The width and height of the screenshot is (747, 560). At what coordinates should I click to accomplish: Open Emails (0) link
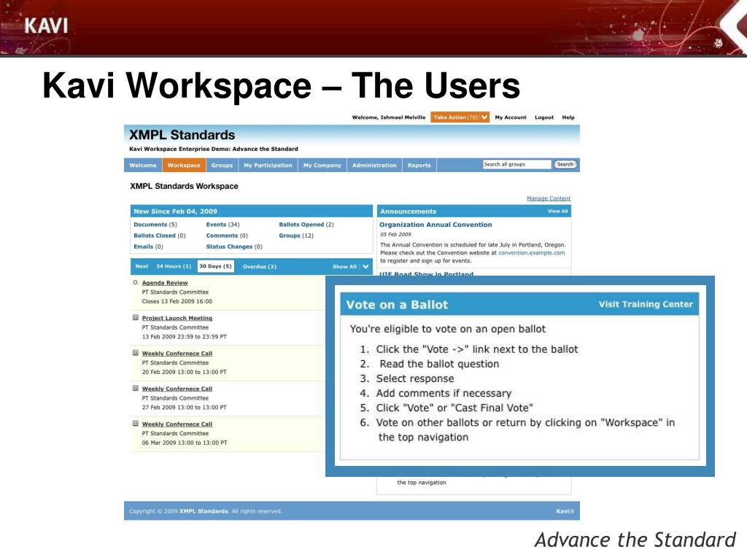tap(148, 246)
